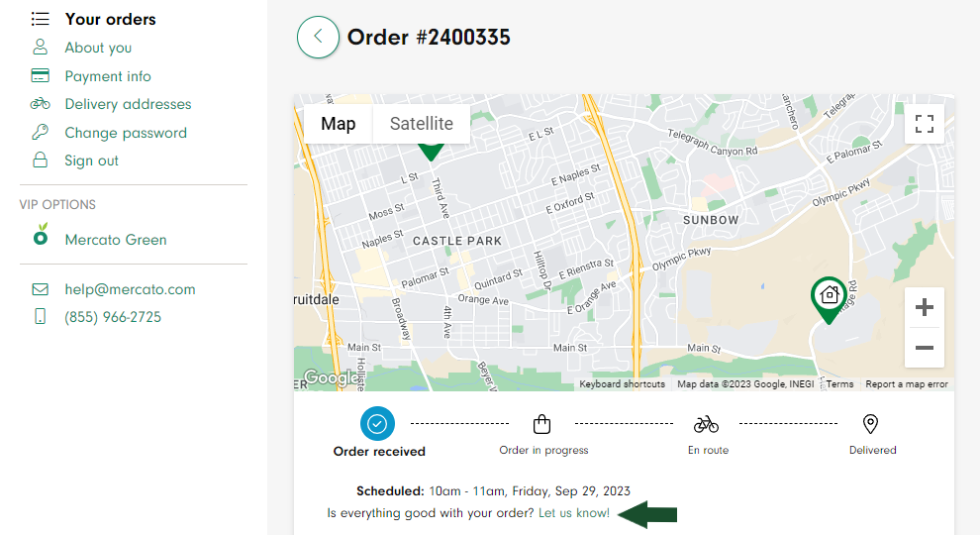980x535 pixels.
Task: Select the Map view tab
Action: [x=339, y=124]
